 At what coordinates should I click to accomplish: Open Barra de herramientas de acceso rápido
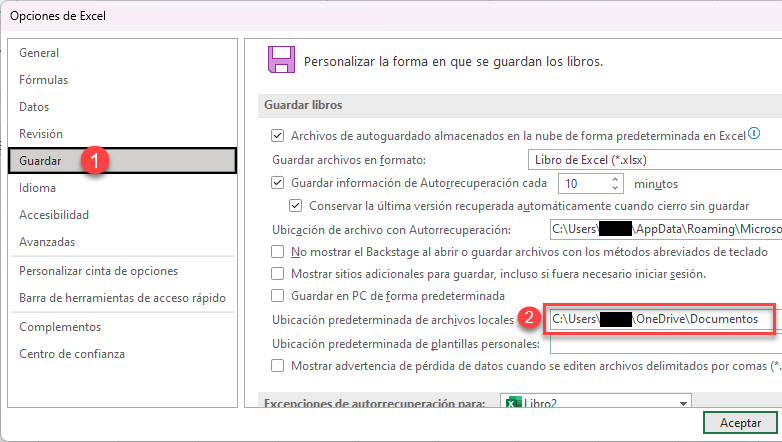(122, 298)
